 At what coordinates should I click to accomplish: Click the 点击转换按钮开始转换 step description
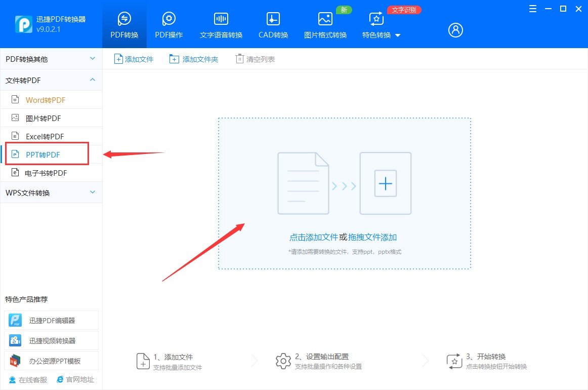496,366
